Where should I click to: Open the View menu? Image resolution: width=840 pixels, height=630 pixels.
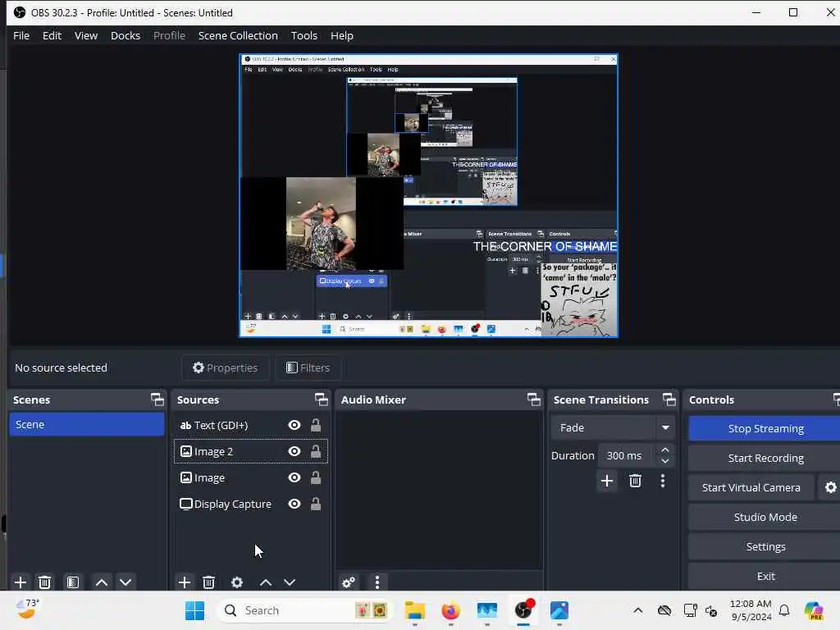pos(85,35)
